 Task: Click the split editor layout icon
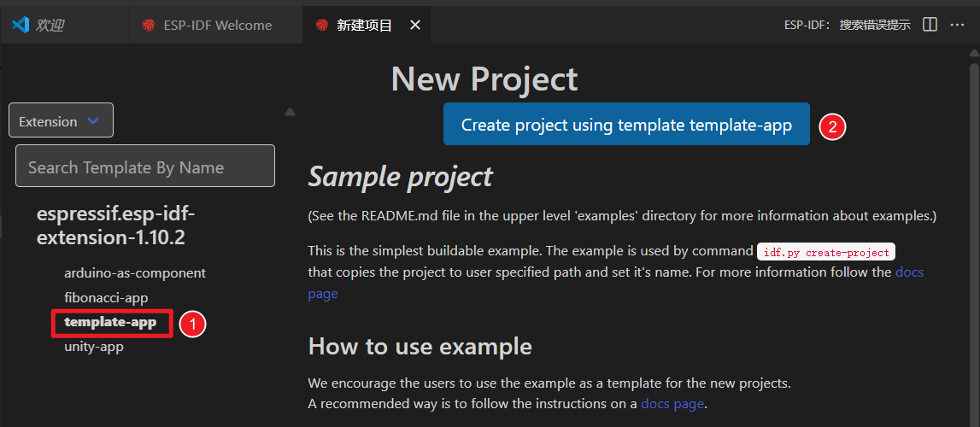930,25
